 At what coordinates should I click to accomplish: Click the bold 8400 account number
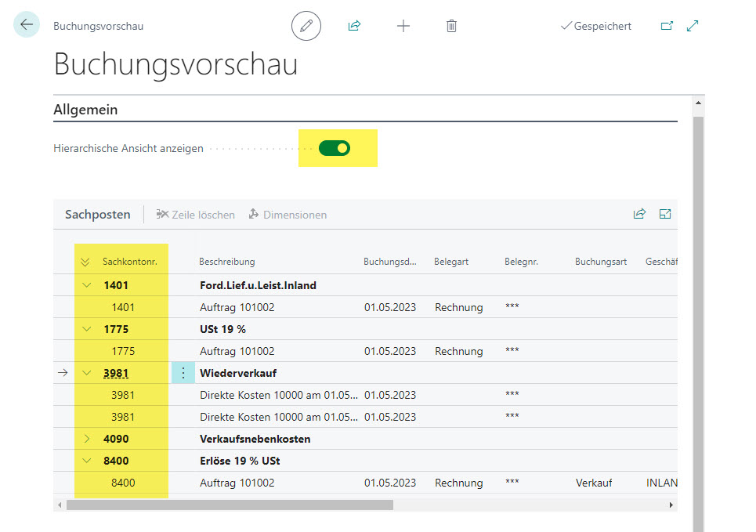pos(116,461)
